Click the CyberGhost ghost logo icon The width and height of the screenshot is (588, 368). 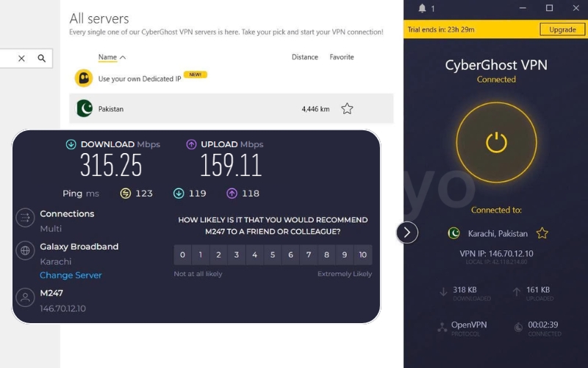point(84,78)
